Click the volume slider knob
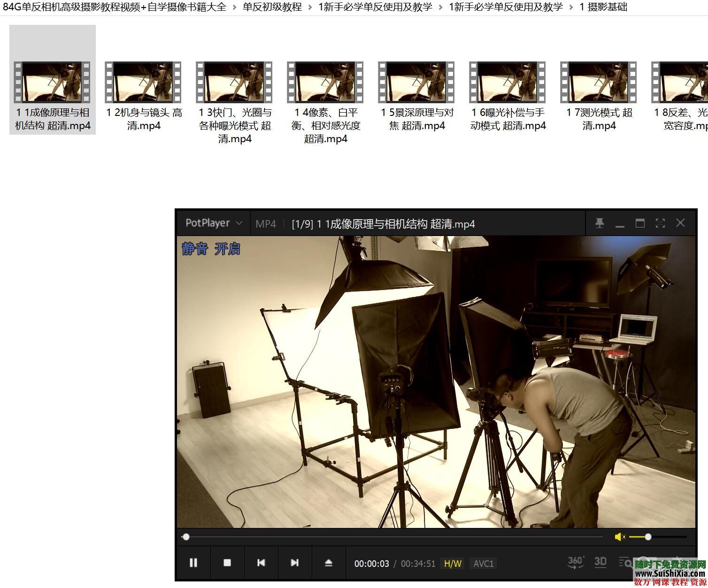This screenshot has height=588, width=708. [648, 537]
